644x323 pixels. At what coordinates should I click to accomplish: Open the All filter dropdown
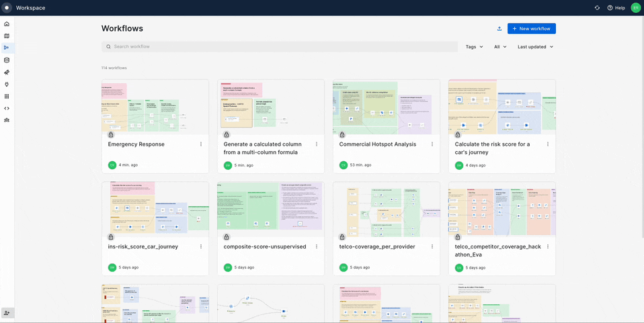pyautogui.click(x=500, y=47)
